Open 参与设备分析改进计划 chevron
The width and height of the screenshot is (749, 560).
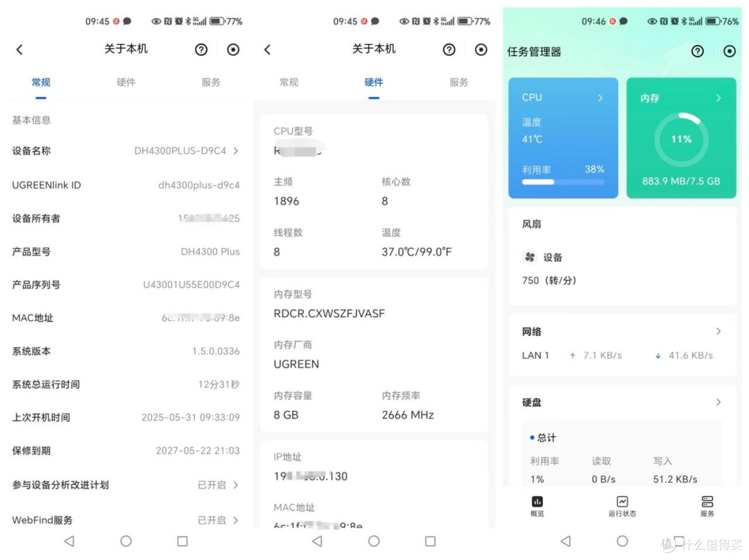point(236,485)
